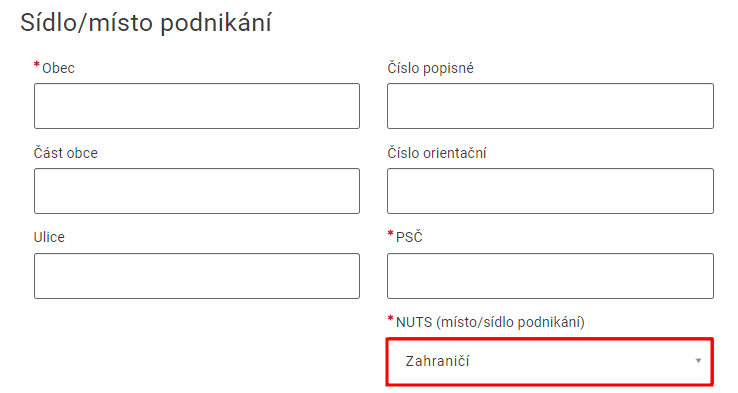738x393 pixels.
Task: Click the PSČ postal code field
Action: pyautogui.click(x=550, y=276)
